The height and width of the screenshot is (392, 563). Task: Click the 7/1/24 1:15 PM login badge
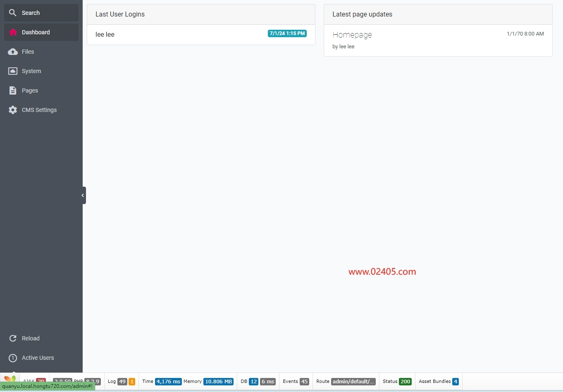287,33
